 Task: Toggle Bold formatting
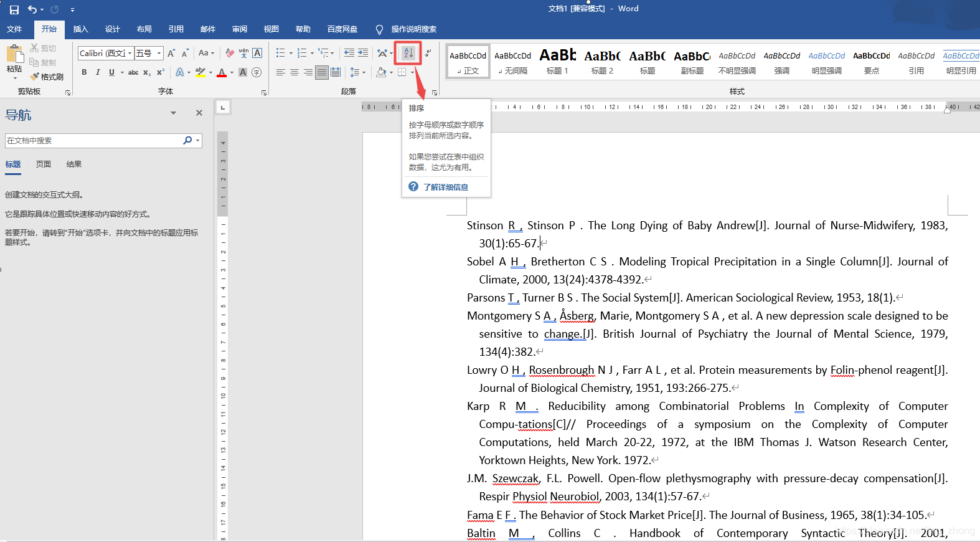84,72
